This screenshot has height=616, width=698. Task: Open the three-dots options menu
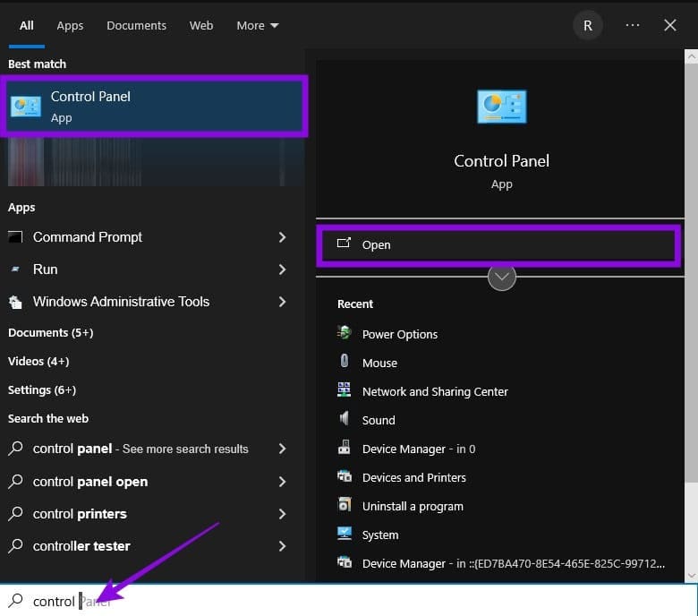coord(633,25)
